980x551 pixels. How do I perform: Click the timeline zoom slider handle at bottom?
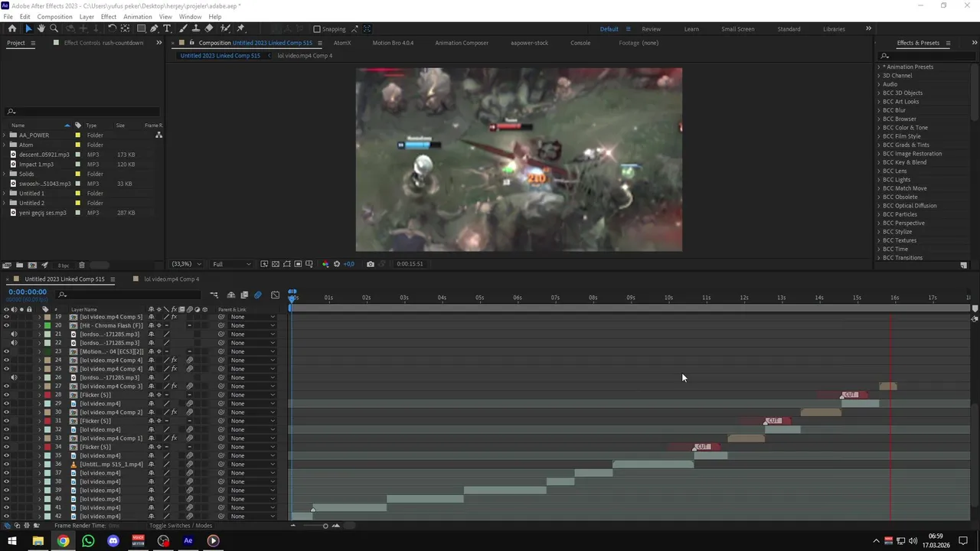(325, 526)
